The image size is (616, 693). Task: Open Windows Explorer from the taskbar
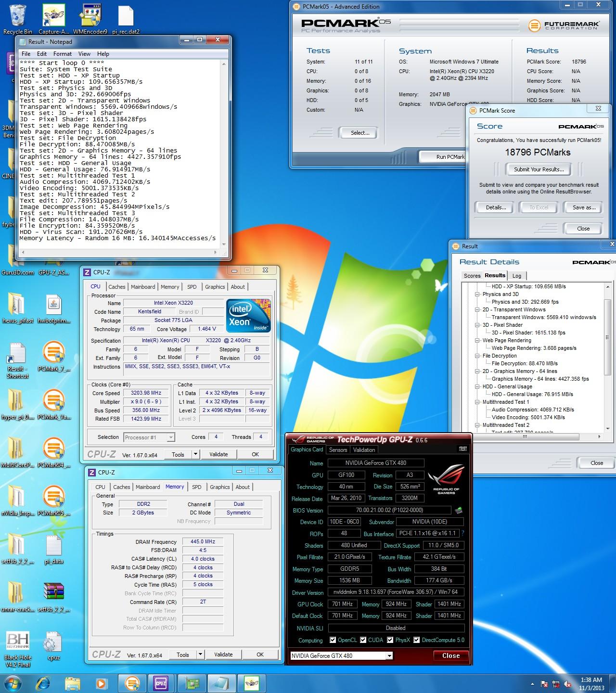pyautogui.click(x=73, y=683)
